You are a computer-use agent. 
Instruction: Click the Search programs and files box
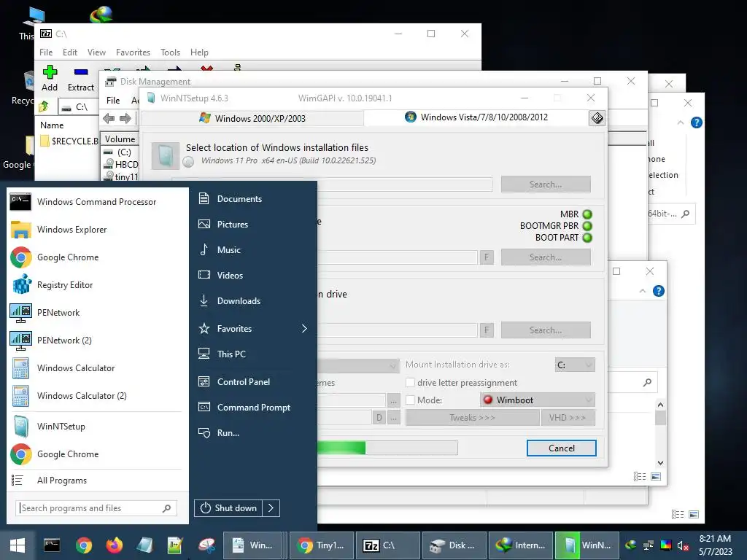click(x=96, y=508)
